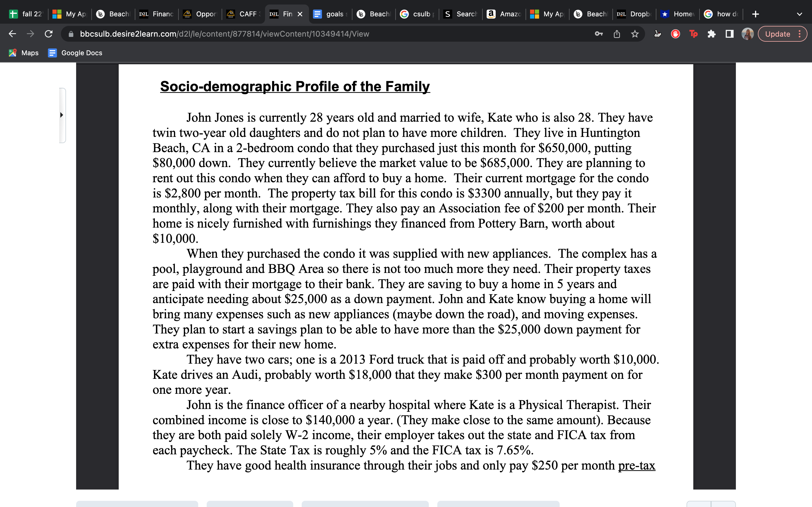The width and height of the screenshot is (812, 507).
Task: Open the share page icon
Action: 617,34
